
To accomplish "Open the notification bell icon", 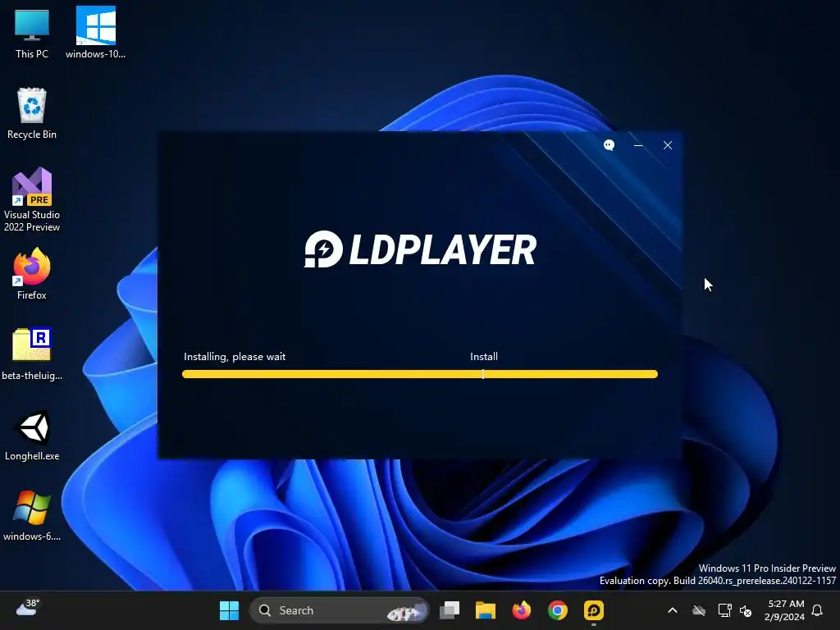I will coord(818,610).
